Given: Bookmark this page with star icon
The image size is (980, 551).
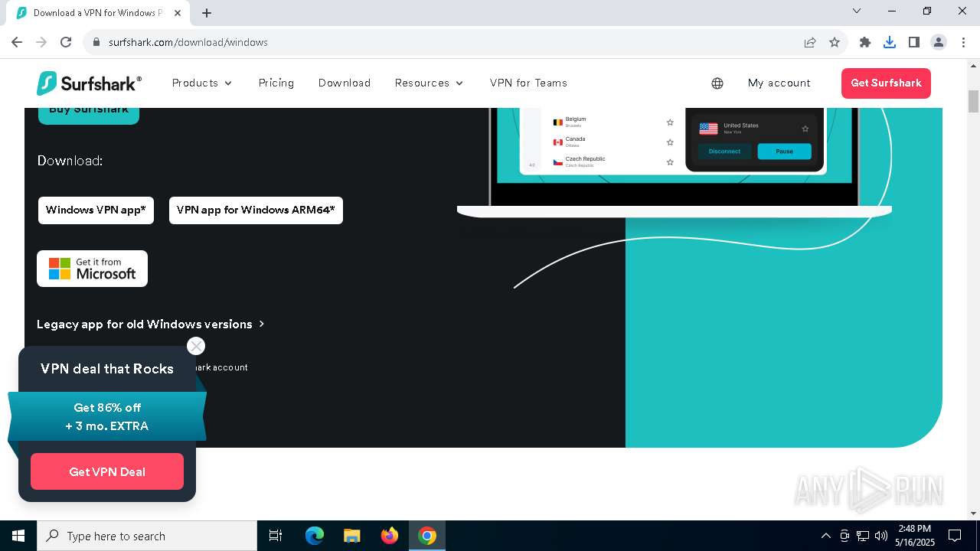Looking at the screenshot, I should click(x=835, y=42).
